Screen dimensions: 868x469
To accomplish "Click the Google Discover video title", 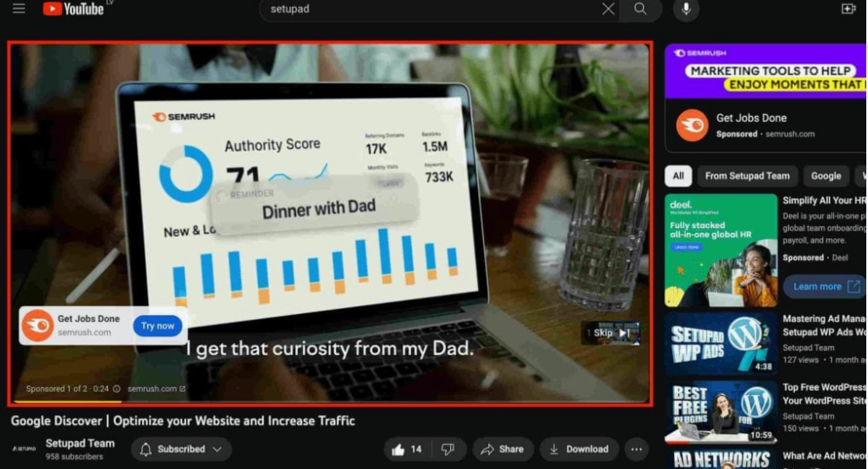I will point(183,421).
